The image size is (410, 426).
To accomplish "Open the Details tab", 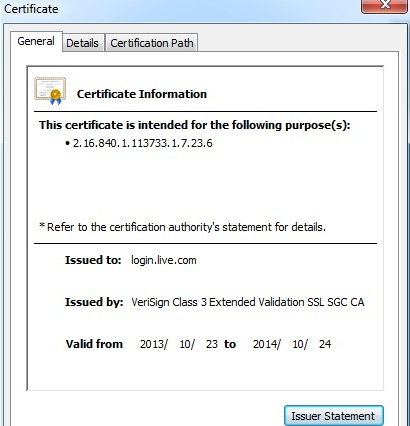I will pyautogui.click(x=83, y=43).
